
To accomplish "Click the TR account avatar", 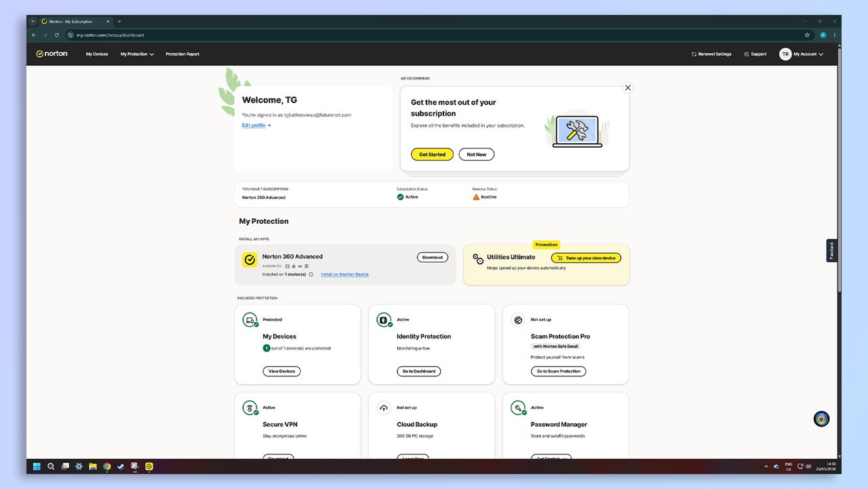I will coord(785,54).
